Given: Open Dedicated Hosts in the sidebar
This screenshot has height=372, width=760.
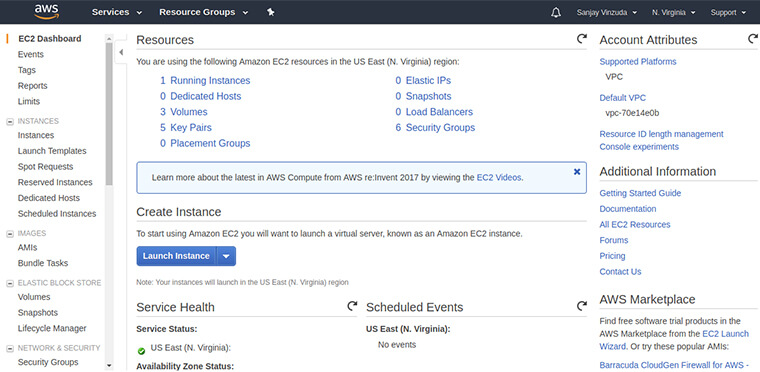Looking at the screenshot, I should [48, 198].
